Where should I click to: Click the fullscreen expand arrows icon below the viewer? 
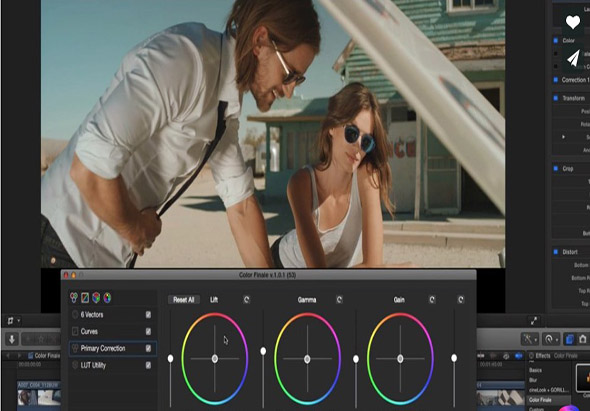tap(534, 321)
